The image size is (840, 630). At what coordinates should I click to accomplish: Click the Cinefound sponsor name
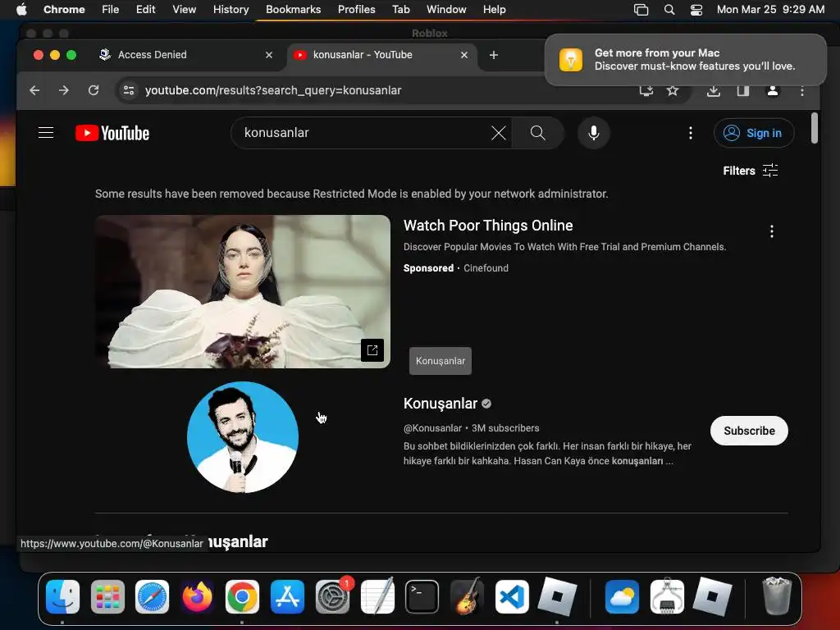486,268
